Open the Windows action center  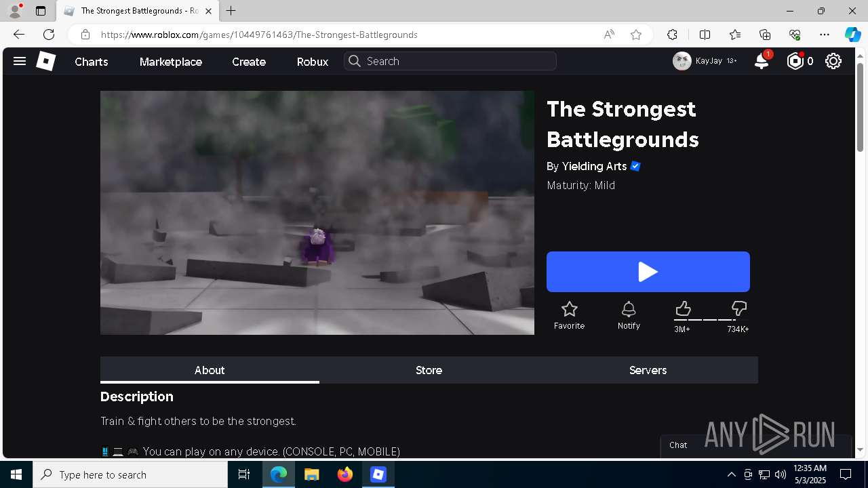(846, 474)
